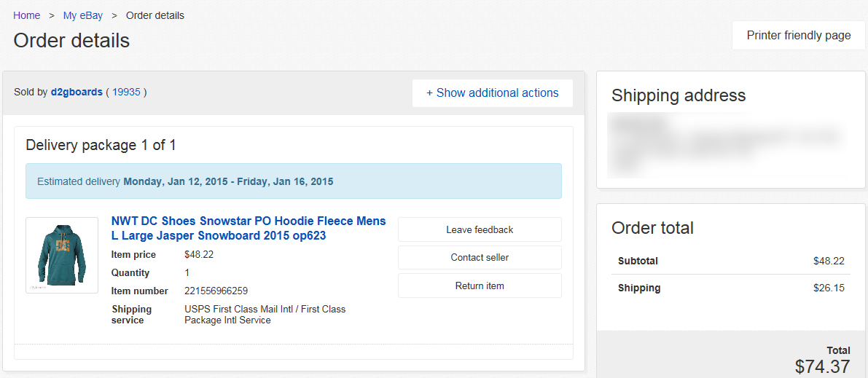Image resolution: width=868 pixels, height=378 pixels.
Task: Expand Show additional actions
Action: 492,93
